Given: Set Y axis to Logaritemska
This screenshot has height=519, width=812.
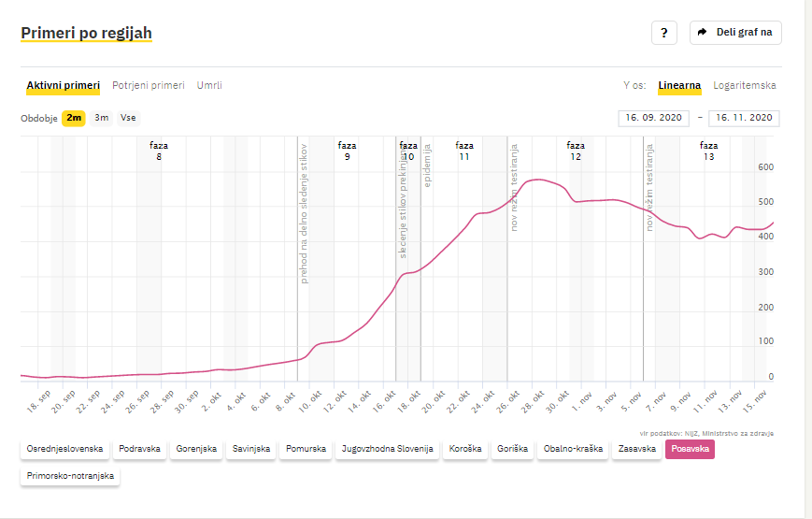Looking at the screenshot, I should click(x=744, y=85).
